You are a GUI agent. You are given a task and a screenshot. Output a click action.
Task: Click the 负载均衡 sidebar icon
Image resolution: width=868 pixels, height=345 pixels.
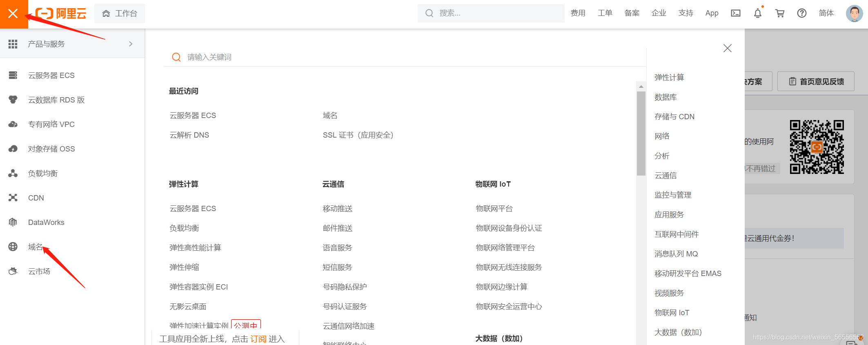(13, 173)
